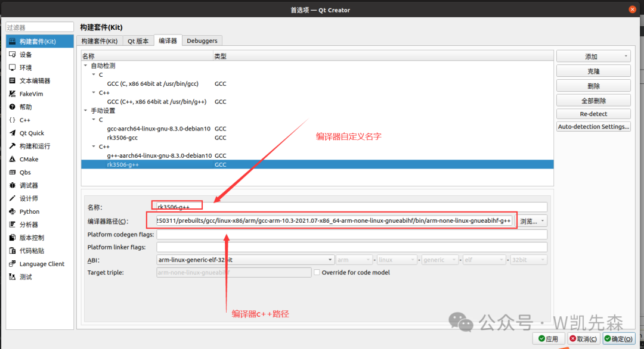Open the 文本编辑器 text editor category
The image size is (644, 349).
click(x=35, y=81)
